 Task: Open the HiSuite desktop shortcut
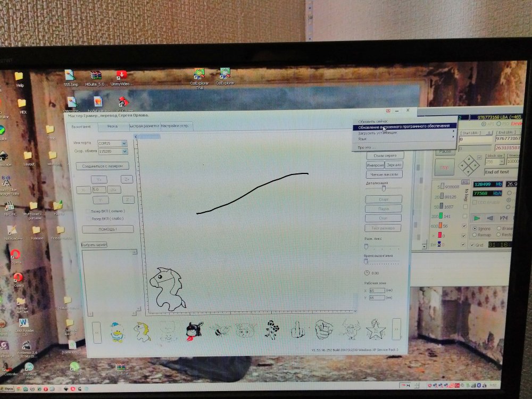pos(96,78)
